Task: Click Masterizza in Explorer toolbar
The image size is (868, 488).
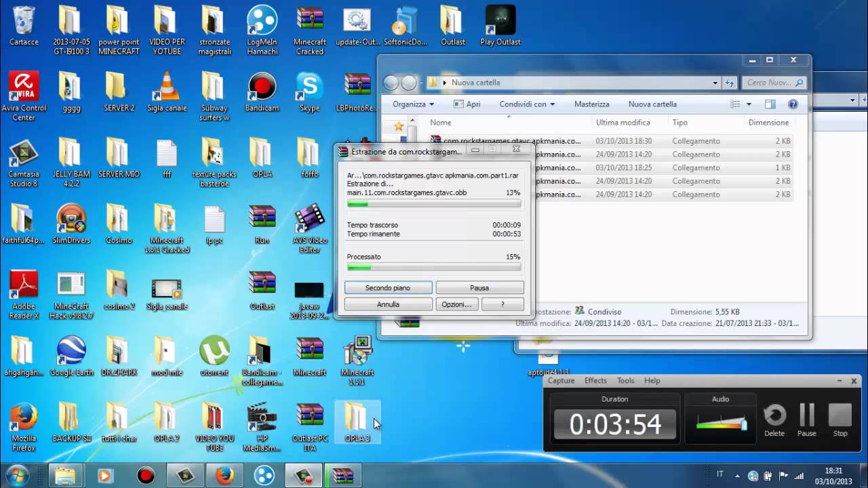Action: point(591,104)
